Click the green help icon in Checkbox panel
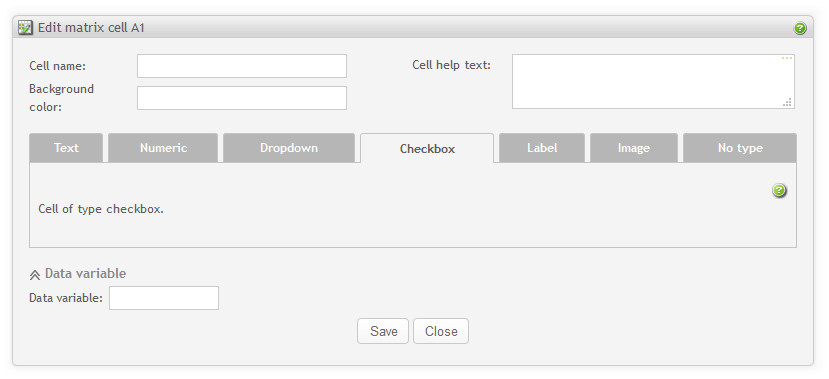Viewport: 829px width, 379px height. (779, 190)
